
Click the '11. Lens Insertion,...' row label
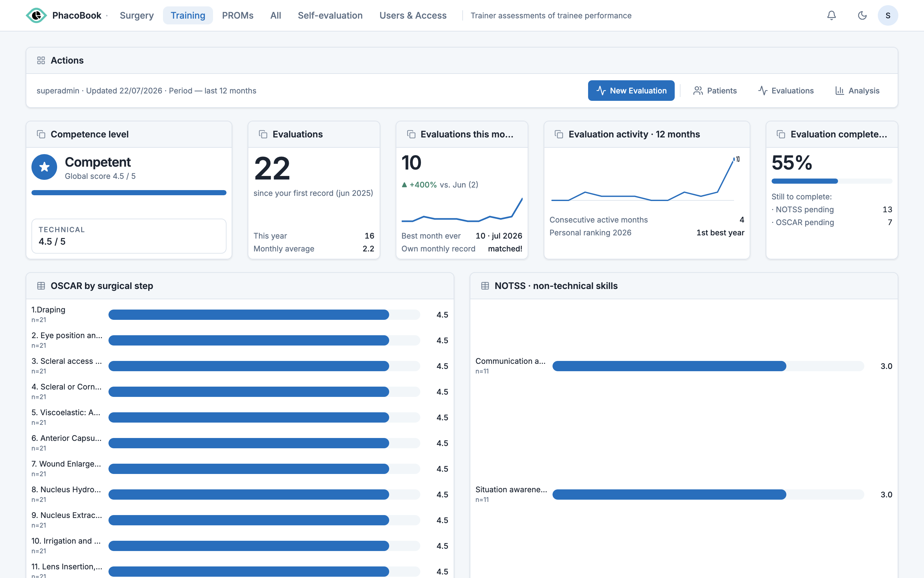[67, 566]
